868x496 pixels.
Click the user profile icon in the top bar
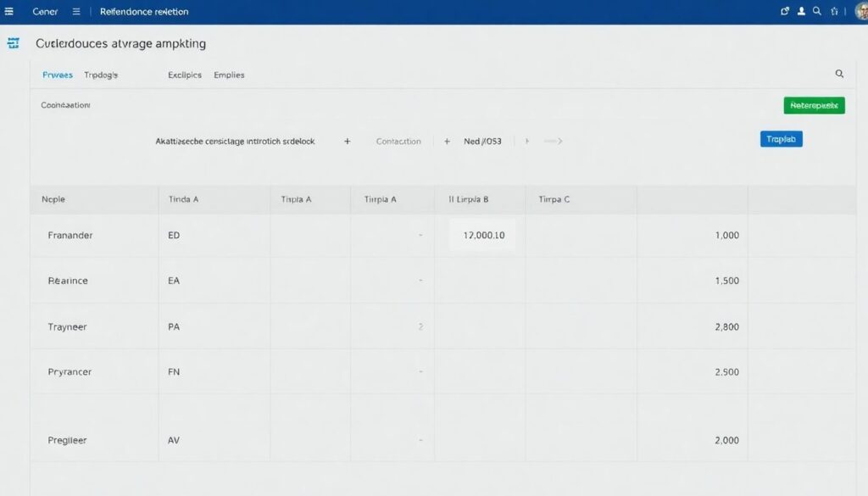(x=801, y=12)
